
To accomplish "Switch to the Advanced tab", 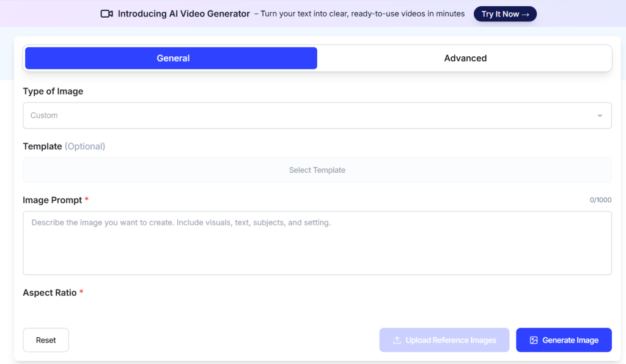I will coord(465,58).
